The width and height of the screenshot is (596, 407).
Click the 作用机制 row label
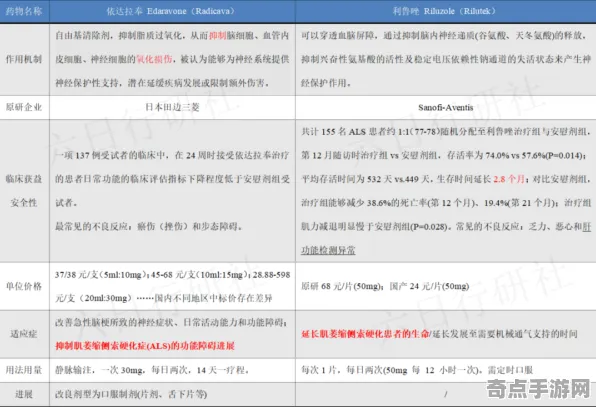[24, 59]
